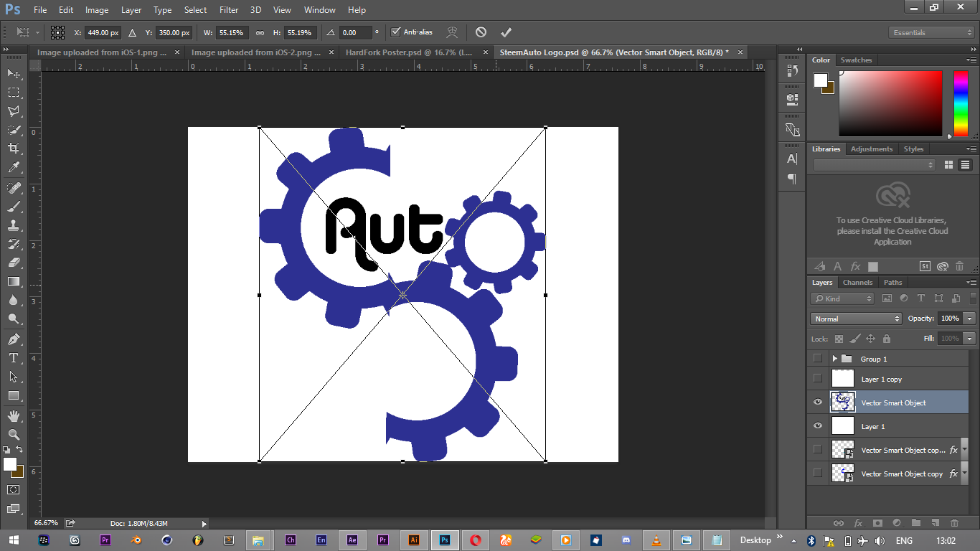Open the Essentials workspace dropdown

931,33
